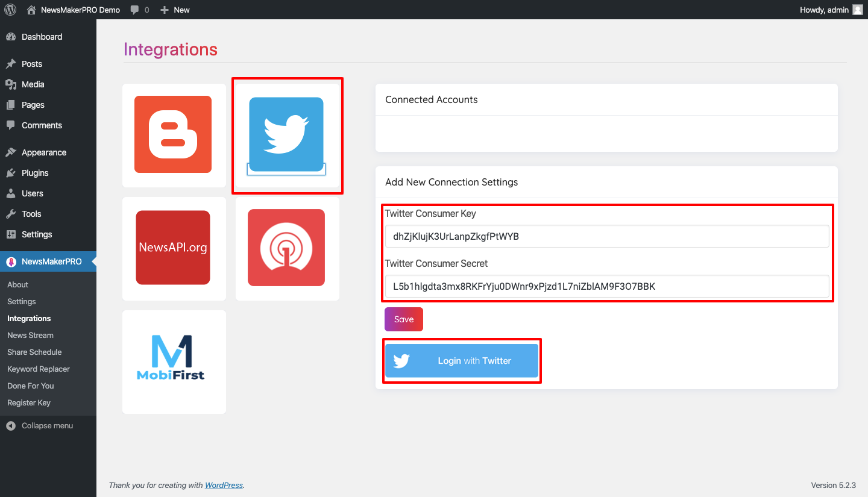Click the Pages icon in sidebar
868x497 pixels.
click(x=11, y=105)
